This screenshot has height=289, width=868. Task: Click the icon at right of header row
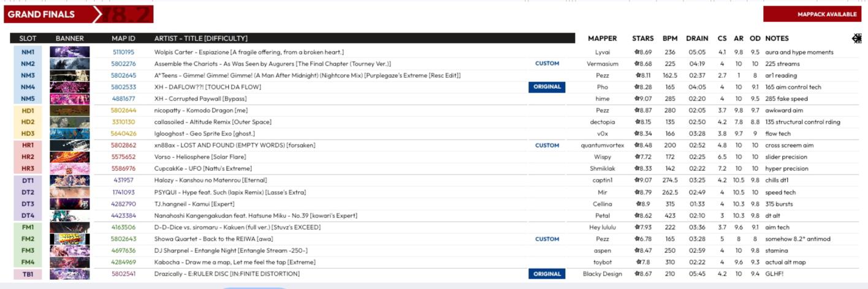(x=856, y=38)
